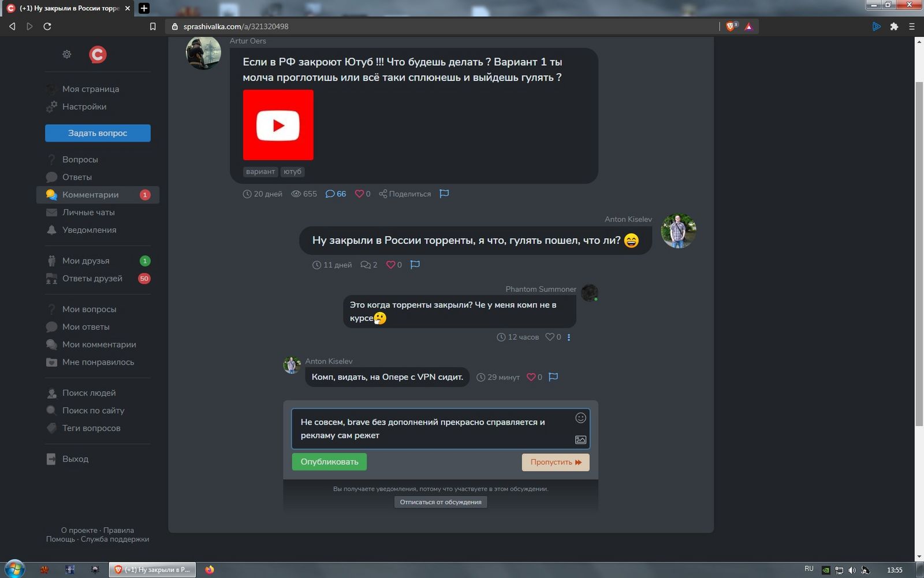
Task: Open three-dot menu on Phantom Summoner's reply
Action: pyautogui.click(x=569, y=338)
